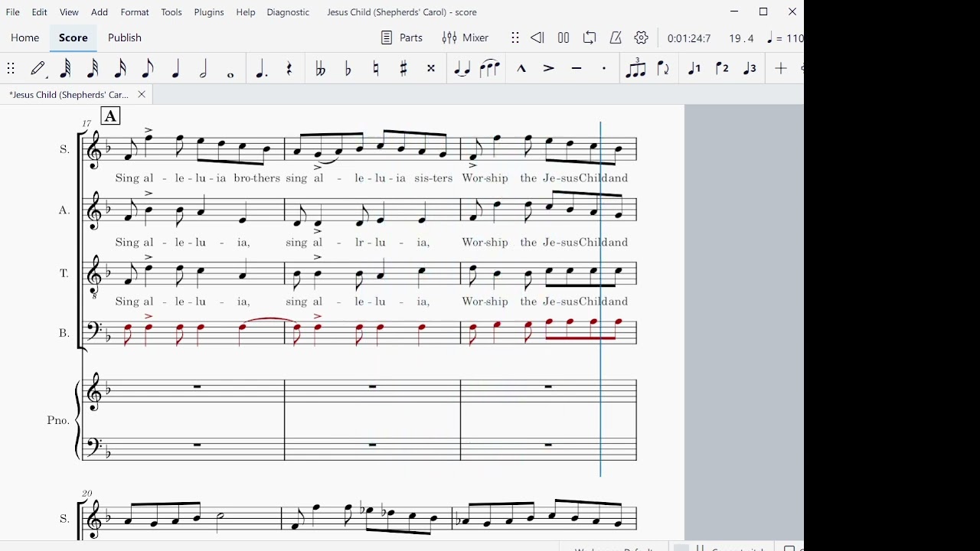
Task: Select half note duration
Action: tap(203, 69)
